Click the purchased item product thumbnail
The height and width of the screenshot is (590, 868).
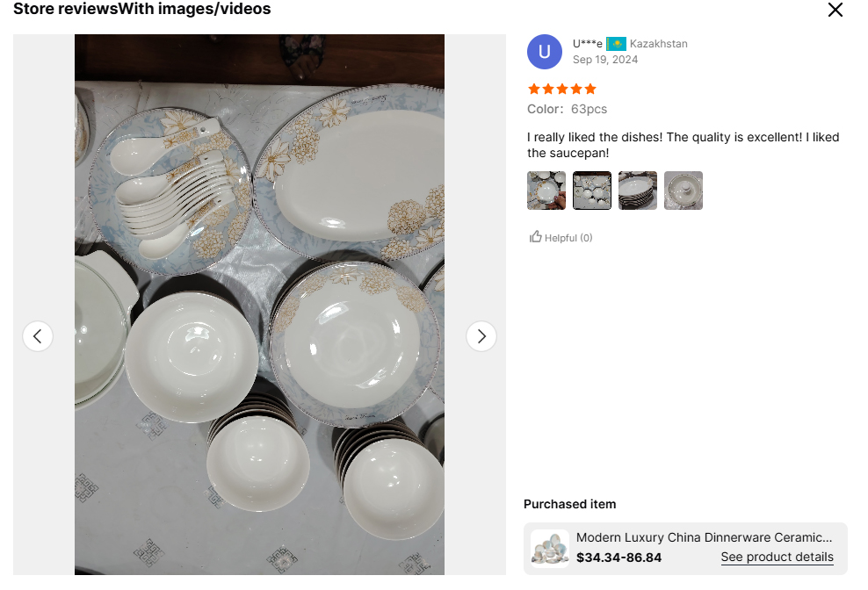[x=550, y=548]
